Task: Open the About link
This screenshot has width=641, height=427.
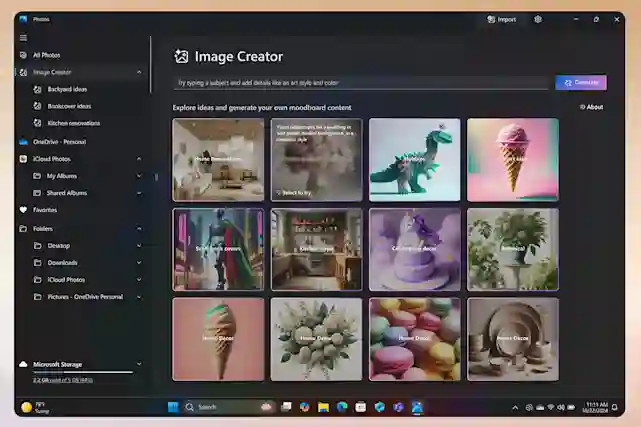Action: click(592, 107)
